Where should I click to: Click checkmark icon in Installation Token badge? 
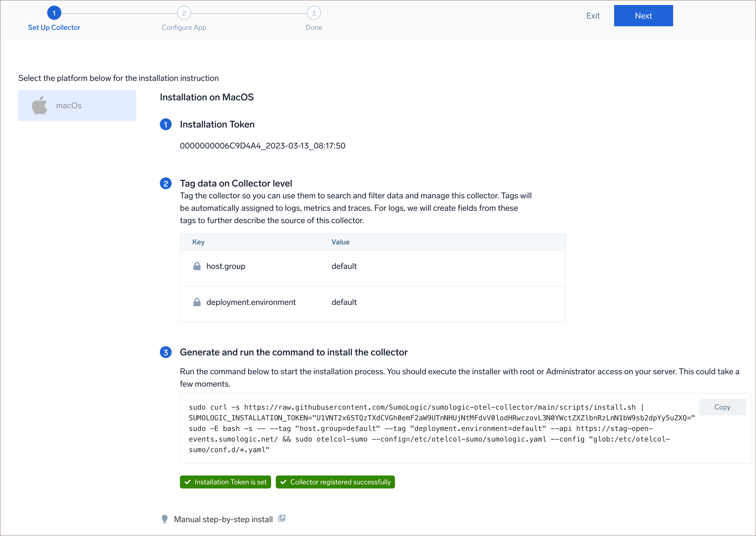click(188, 482)
